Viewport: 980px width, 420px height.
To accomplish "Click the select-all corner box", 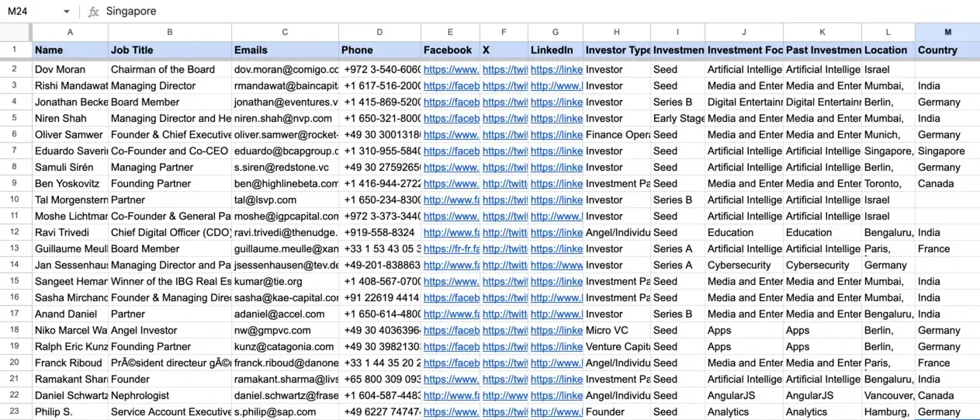I will tap(16, 32).
